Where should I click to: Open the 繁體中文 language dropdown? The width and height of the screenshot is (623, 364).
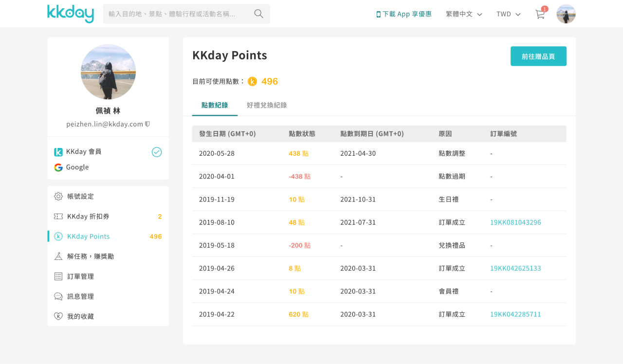coord(464,14)
